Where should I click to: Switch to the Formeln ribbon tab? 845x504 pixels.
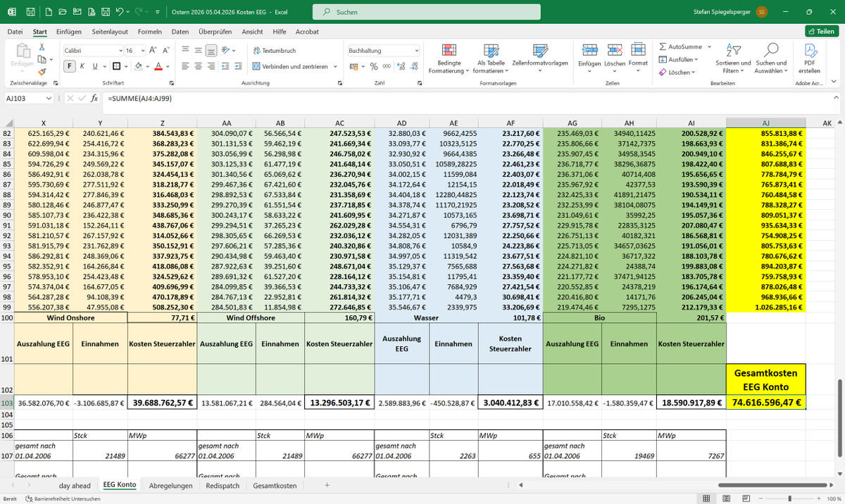[150, 32]
